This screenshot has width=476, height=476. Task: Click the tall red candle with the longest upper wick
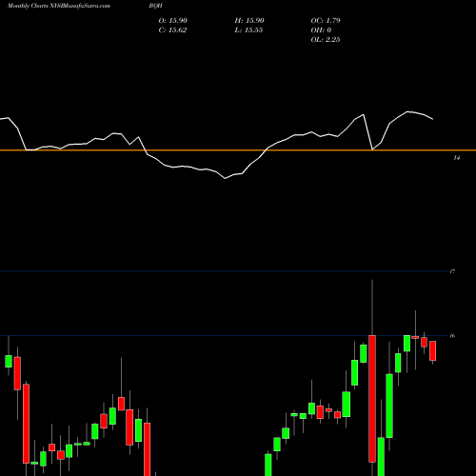[372, 399]
